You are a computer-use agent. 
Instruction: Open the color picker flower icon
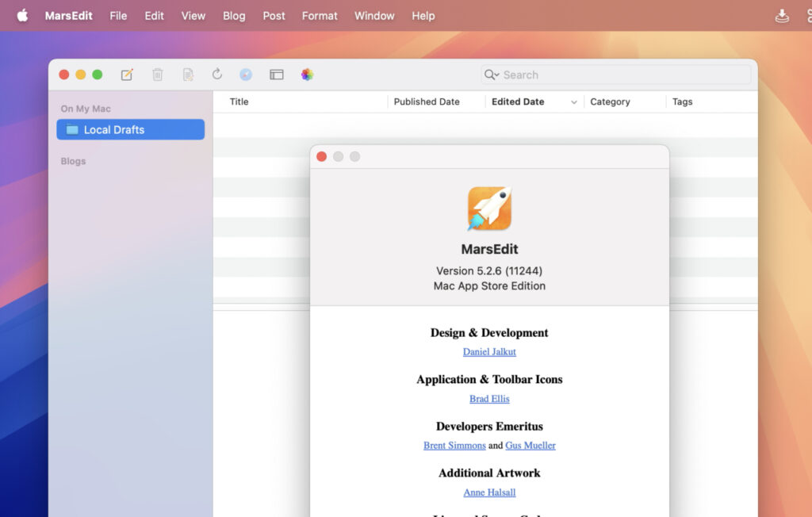(x=307, y=74)
